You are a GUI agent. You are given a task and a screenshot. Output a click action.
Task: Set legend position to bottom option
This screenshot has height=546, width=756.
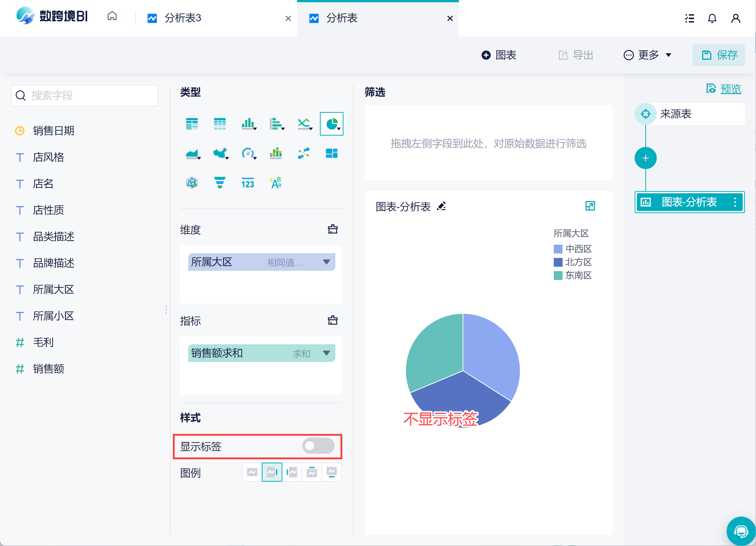[x=331, y=473]
